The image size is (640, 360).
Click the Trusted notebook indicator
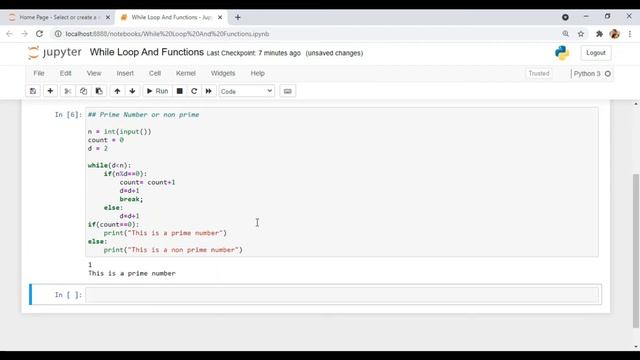pyautogui.click(x=539, y=73)
